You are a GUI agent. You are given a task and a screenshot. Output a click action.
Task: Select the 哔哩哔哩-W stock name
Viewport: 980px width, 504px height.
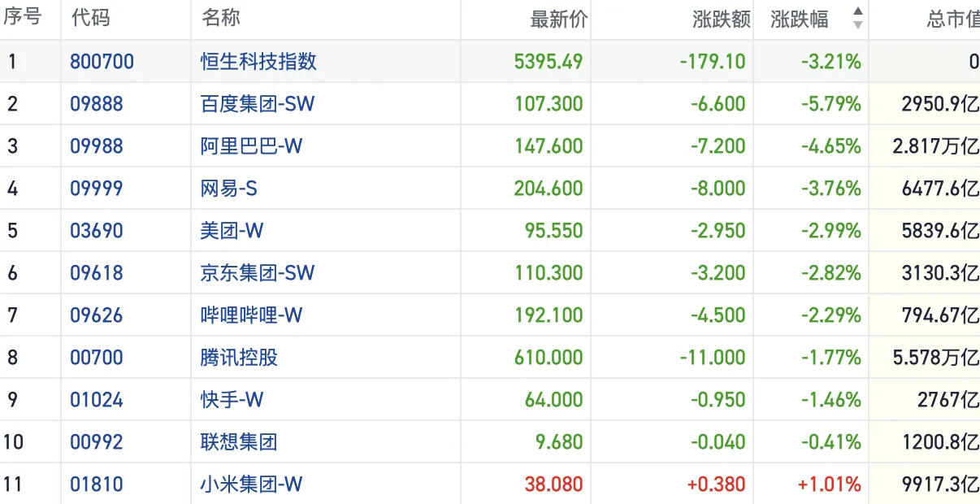point(251,315)
